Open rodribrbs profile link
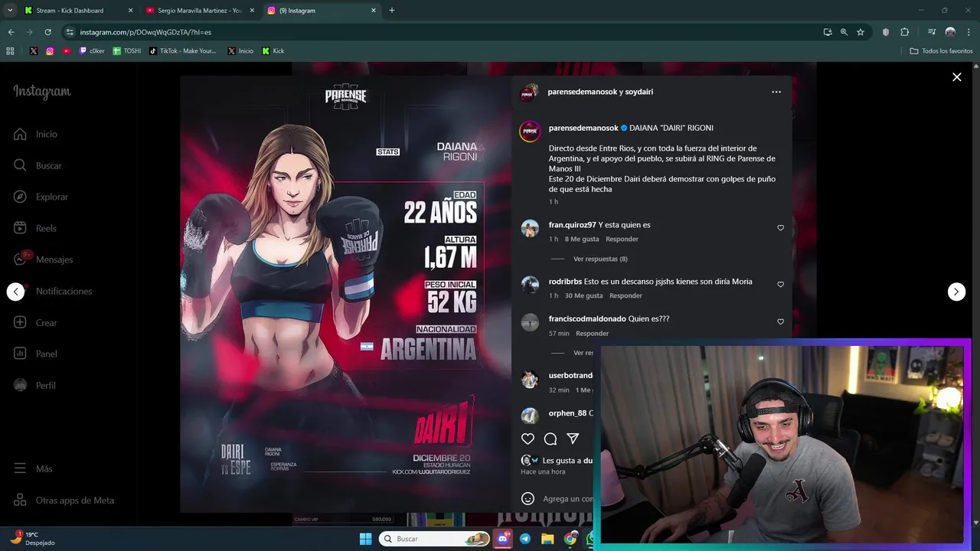Viewport: 980px width, 551px height. [565, 282]
